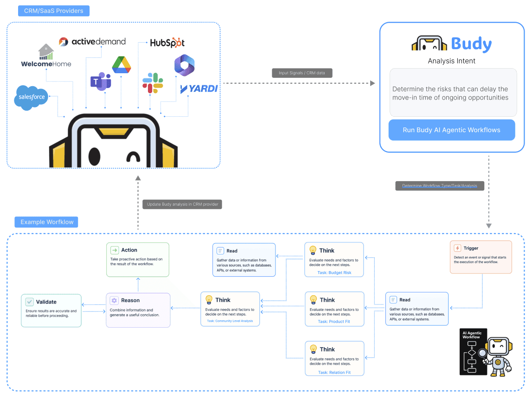Click document icon on right Read card
Viewport: 532px width, 399px height.
[x=393, y=300]
